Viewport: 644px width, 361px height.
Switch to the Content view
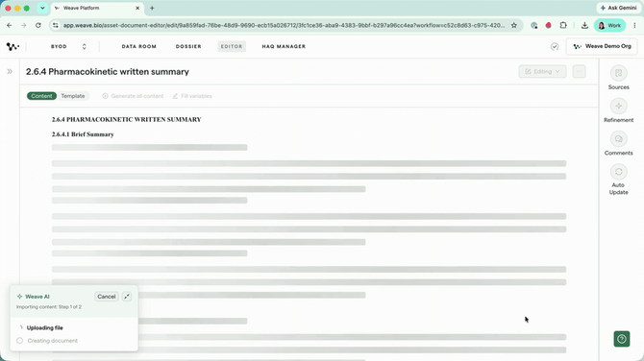[x=41, y=96]
